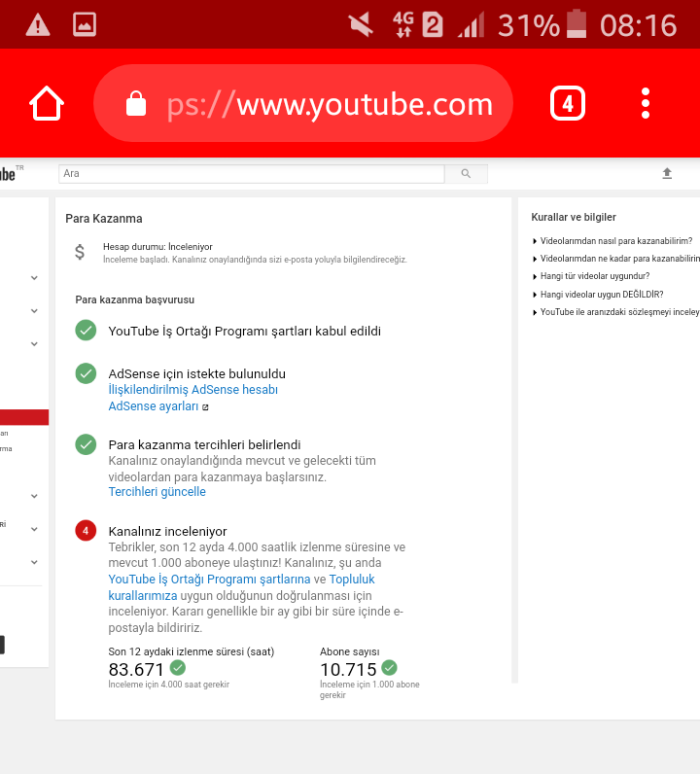
Task: Click the Abone sayısı label
Action: [349, 651]
